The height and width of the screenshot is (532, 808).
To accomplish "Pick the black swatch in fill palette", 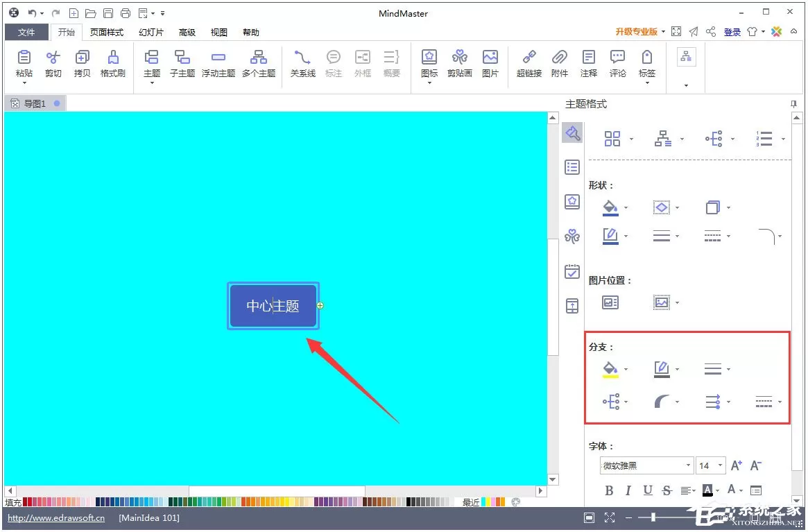I will pyautogui.click(x=409, y=501).
